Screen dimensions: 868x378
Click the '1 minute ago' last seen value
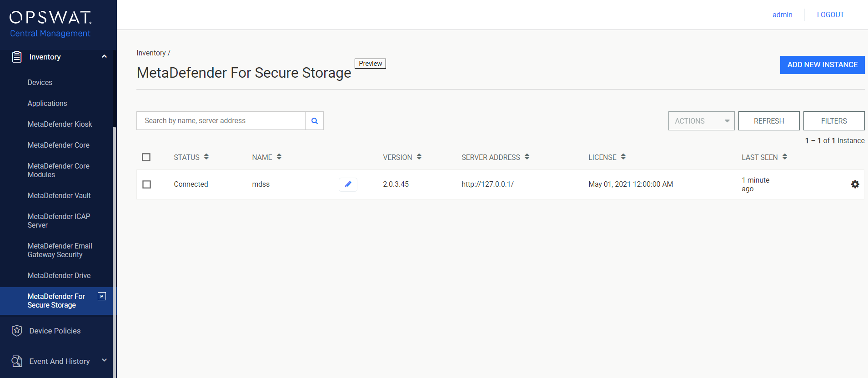click(756, 184)
